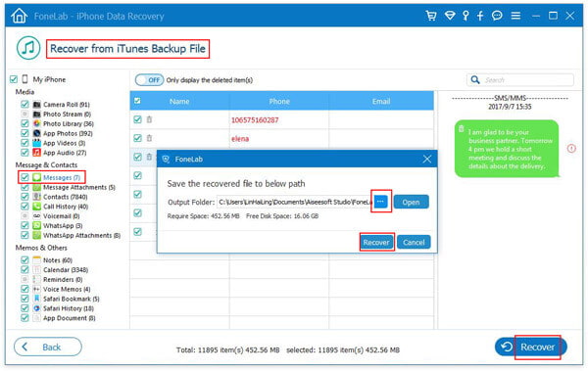Click trash icon in 106575160287 row
The height and width of the screenshot is (371, 588).
pos(149,119)
